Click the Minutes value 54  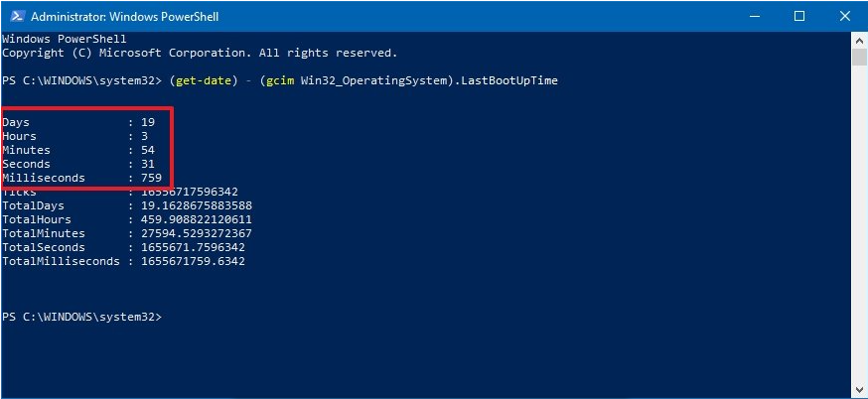tap(148, 150)
